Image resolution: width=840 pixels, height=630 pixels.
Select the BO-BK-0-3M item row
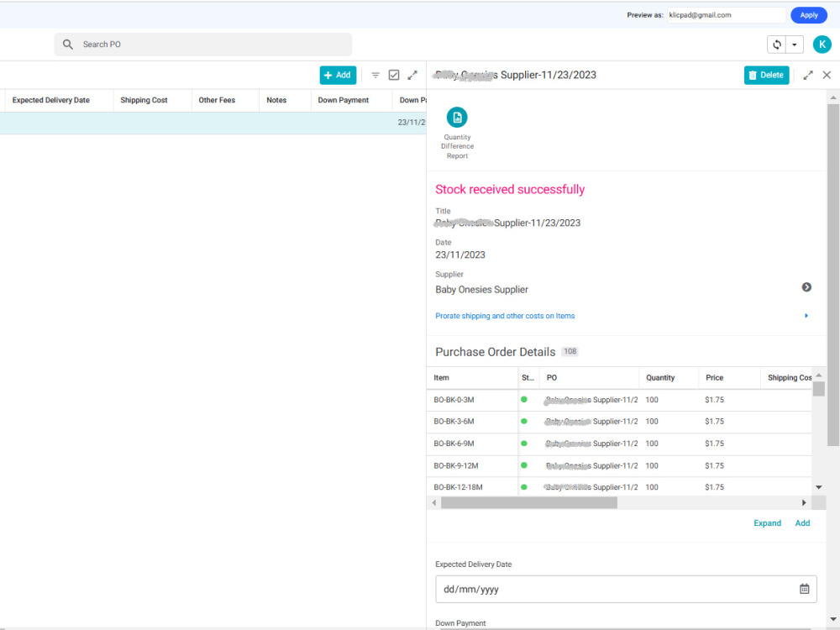(619, 400)
